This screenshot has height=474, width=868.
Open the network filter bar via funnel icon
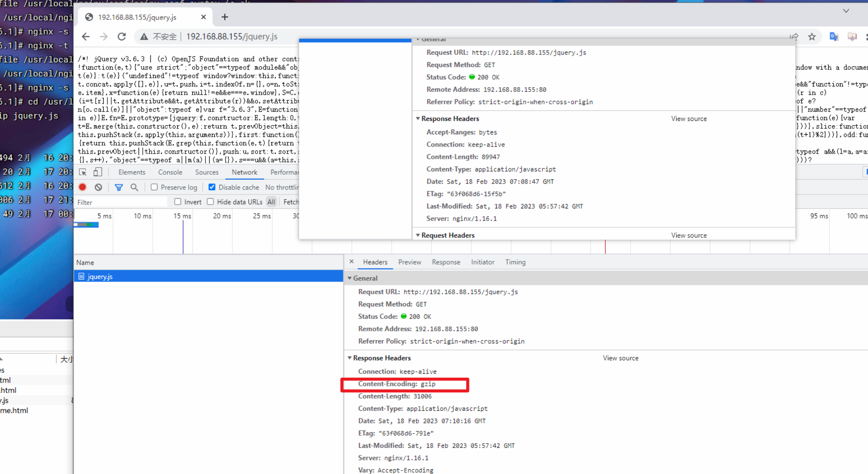tap(119, 187)
